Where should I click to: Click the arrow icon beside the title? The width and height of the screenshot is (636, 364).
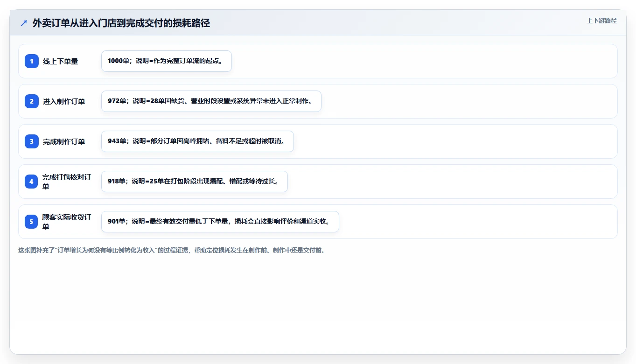point(24,23)
